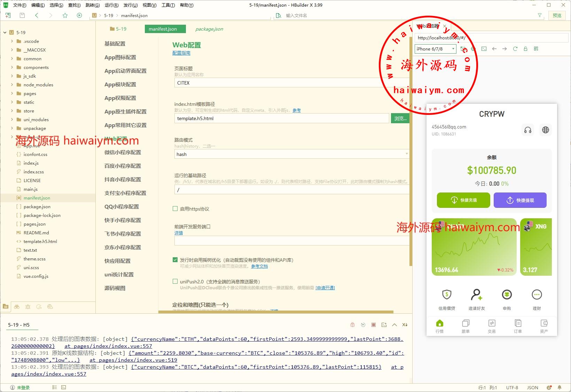Refresh the built-in web browser preview
This screenshot has width=571, height=392.
[x=515, y=49]
